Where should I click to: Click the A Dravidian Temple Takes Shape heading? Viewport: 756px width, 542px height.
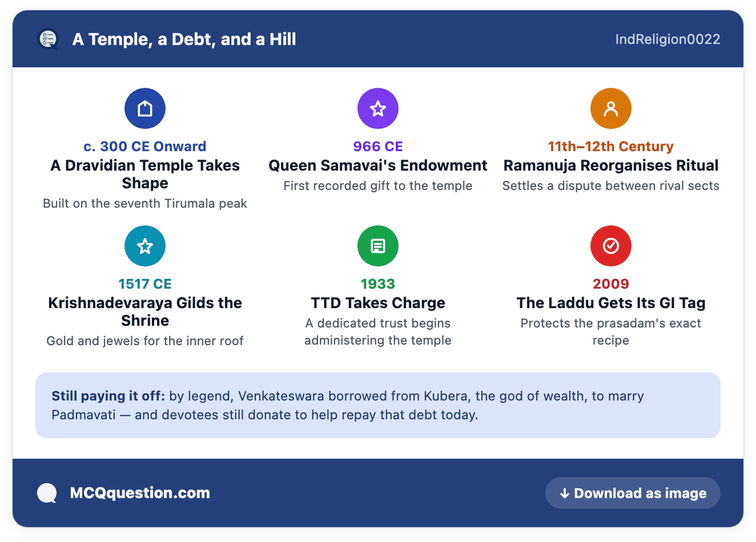click(x=145, y=174)
